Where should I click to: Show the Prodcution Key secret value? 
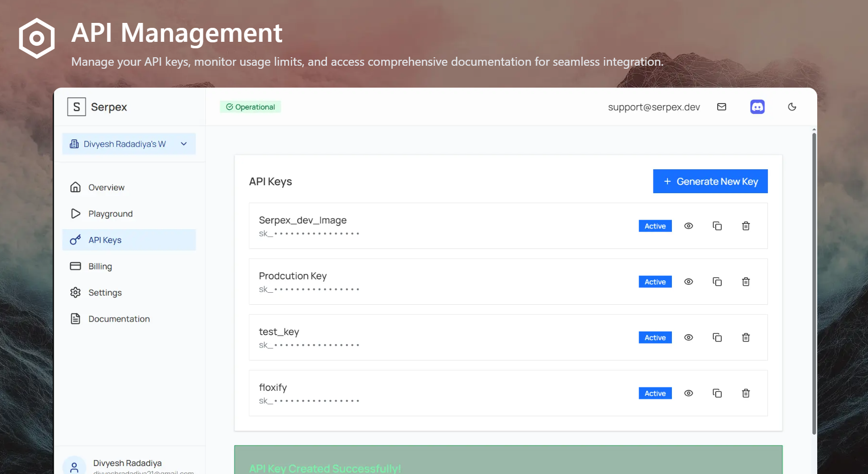tap(688, 281)
